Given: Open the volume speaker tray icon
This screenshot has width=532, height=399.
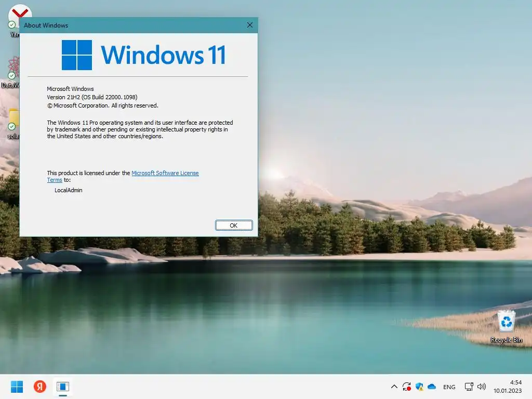Looking at the screenshot, I should 482,387.
